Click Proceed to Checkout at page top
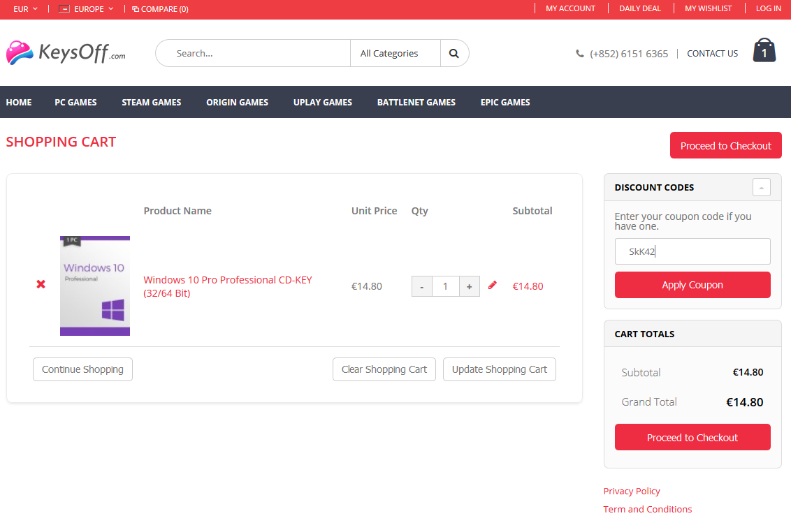 725,146
